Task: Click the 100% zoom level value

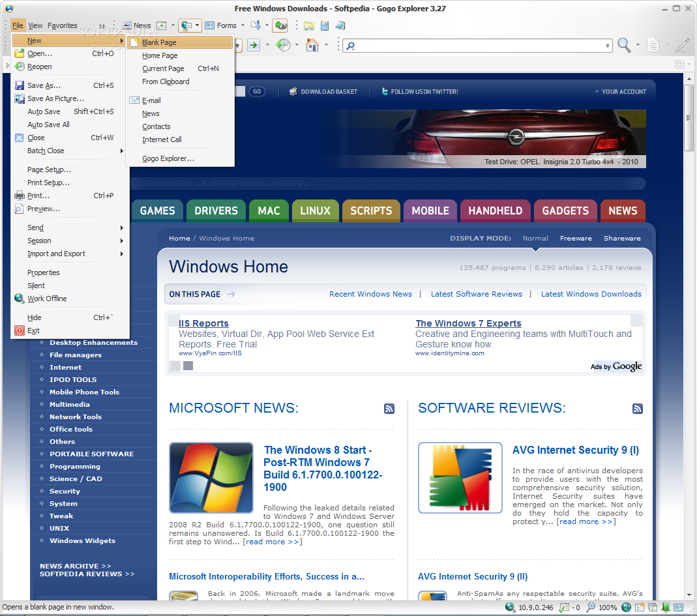Action: (x=608, y=608)
